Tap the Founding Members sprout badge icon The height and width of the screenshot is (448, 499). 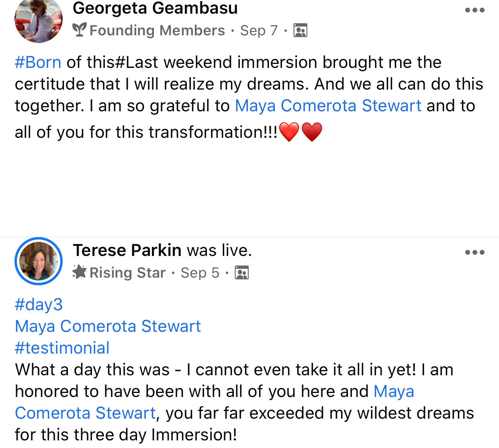(x=80, y=30)
